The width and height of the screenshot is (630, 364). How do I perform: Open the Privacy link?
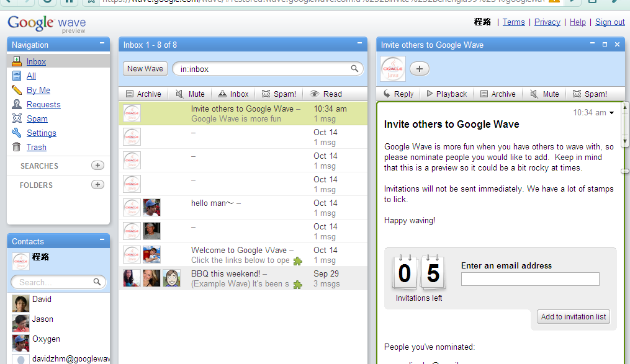pos(547,22)
